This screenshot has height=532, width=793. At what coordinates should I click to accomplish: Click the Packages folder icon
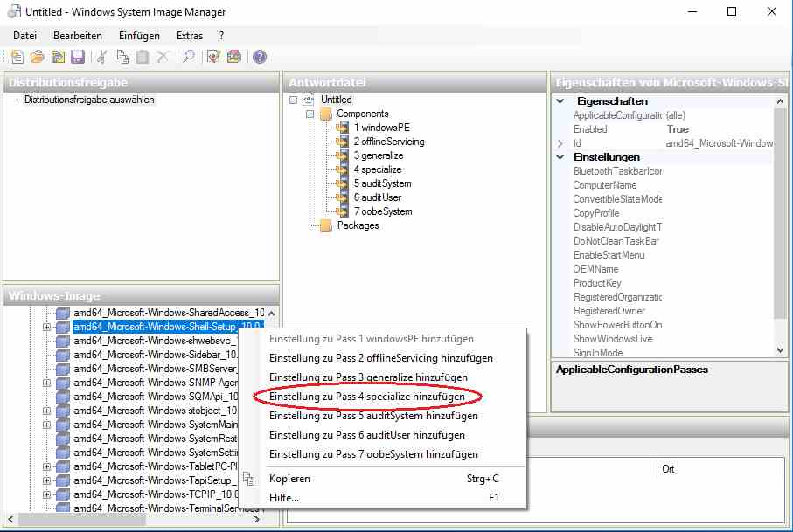326,225
